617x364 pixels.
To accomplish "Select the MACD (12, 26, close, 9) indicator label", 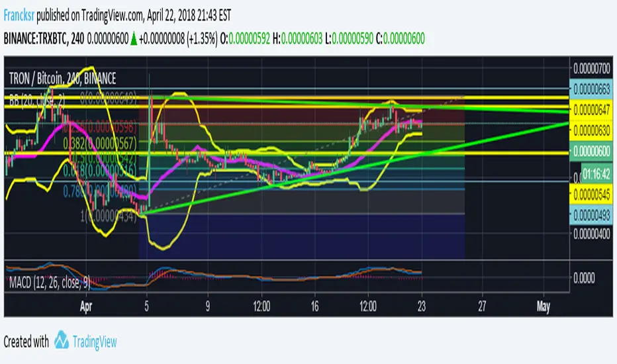I will coord(50,282).
